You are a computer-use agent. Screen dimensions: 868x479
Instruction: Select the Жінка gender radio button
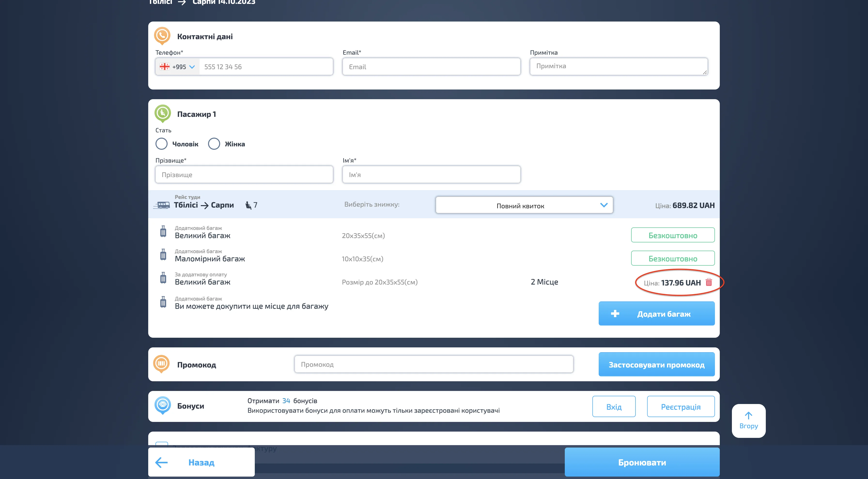214,144
